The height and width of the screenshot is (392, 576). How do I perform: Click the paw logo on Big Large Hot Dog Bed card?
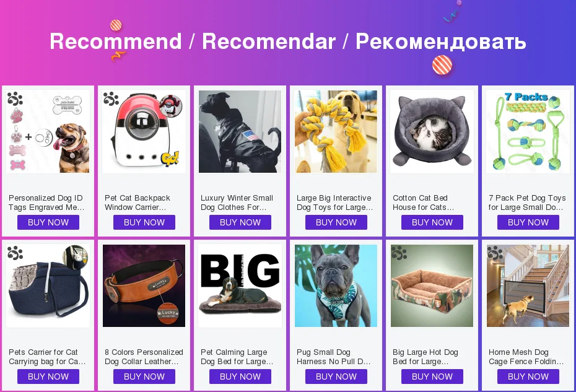pos(399,253)
